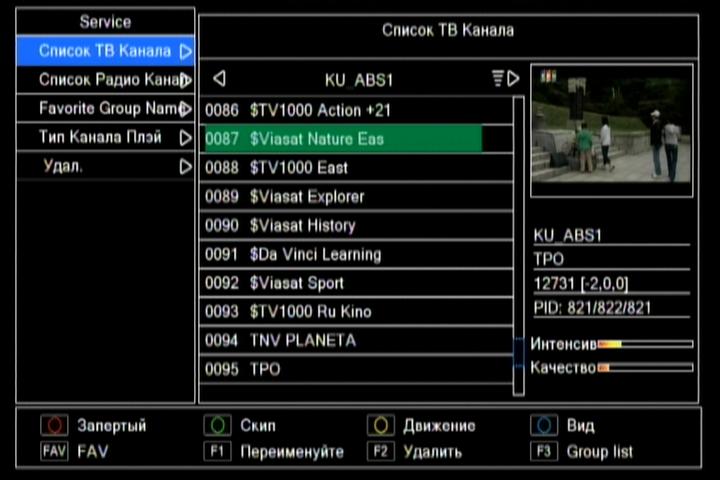Select channel 0090 $Viasat History

tap(356, 226)
